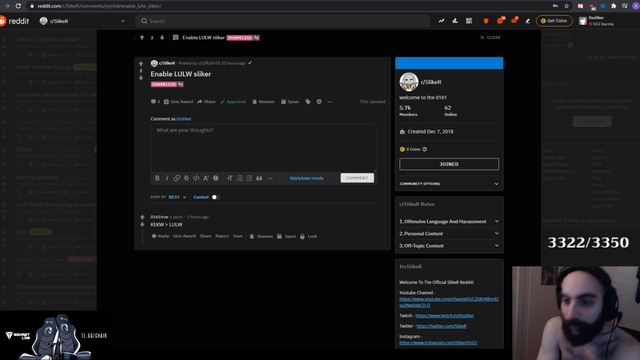Expand Community Options in the sidebar
Screen dimensions: 640x360
click(449, 184)
